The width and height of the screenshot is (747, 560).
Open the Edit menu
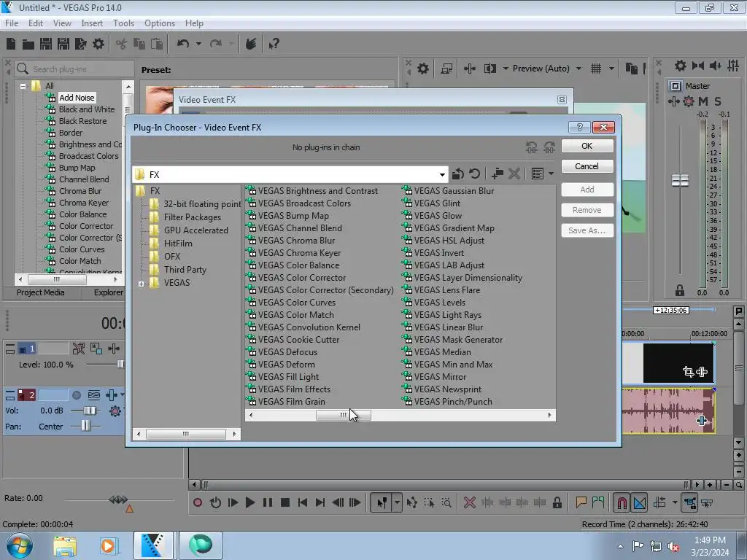tap(36, 23)
